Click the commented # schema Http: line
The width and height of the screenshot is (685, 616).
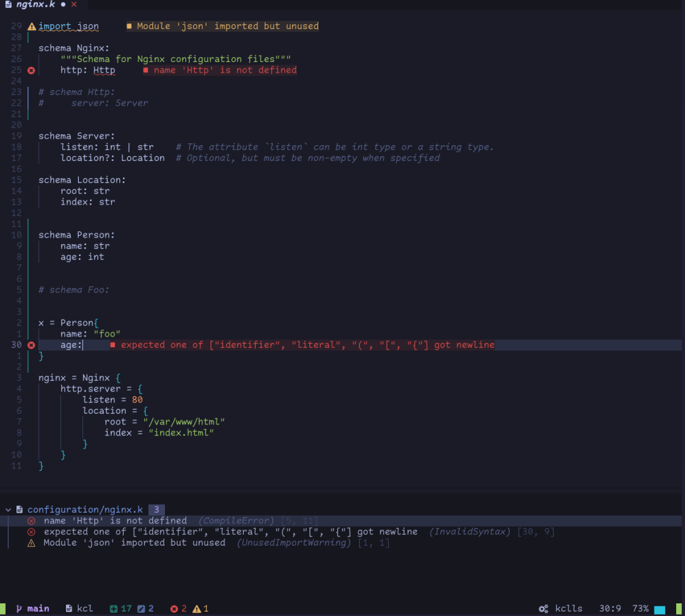(77, 92)
